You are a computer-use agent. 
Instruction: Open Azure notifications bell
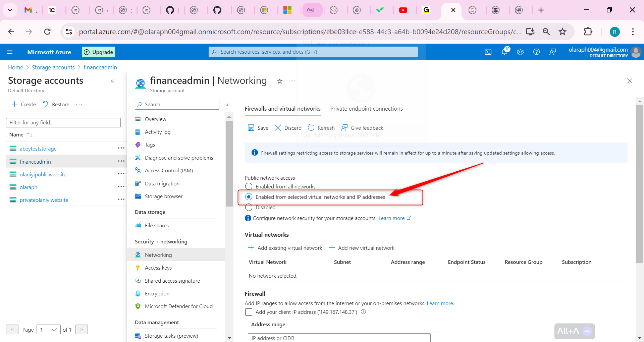504,51
